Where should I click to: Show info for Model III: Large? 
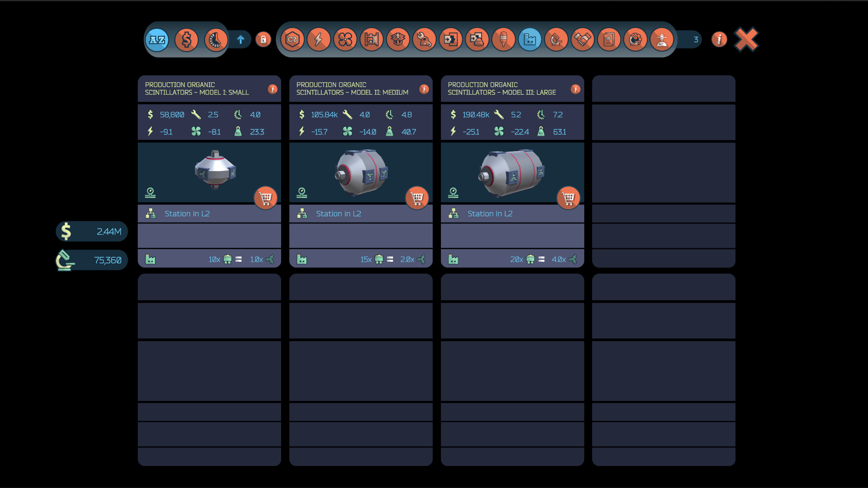[575, 89]
